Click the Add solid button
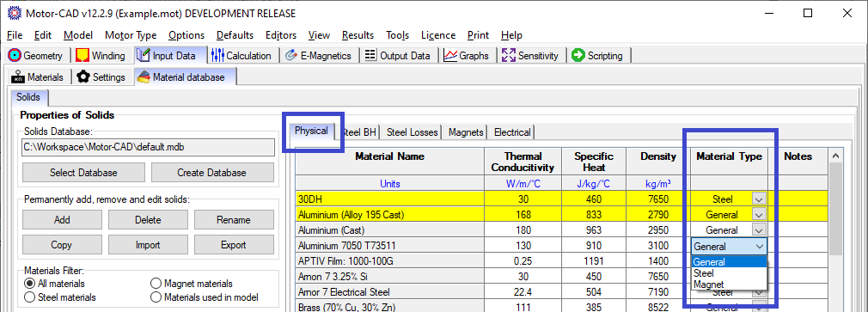Screen dimensions: 868x312 tap(62, 220)
